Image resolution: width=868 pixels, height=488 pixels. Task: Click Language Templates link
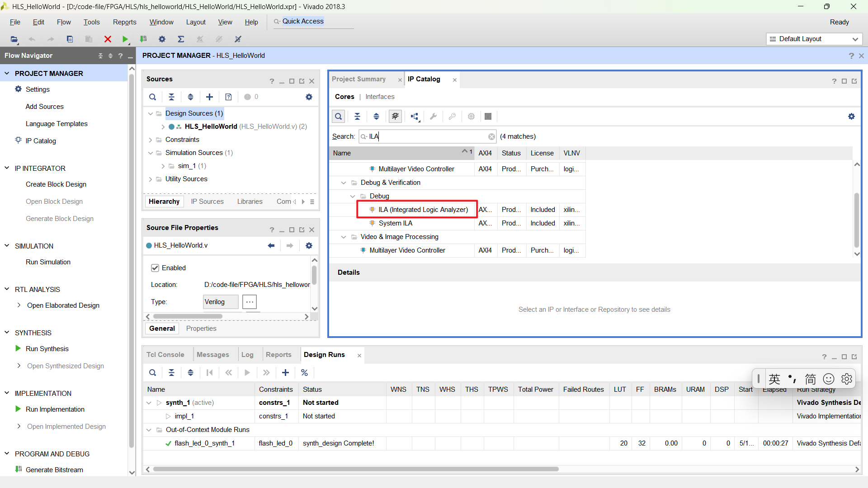pos(57,124)
